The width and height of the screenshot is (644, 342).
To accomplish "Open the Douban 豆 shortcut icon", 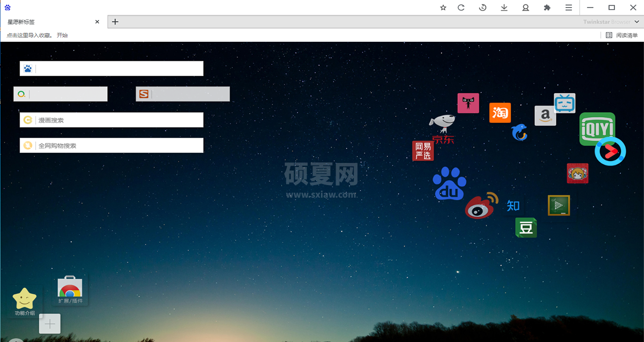I will point(526,227).
